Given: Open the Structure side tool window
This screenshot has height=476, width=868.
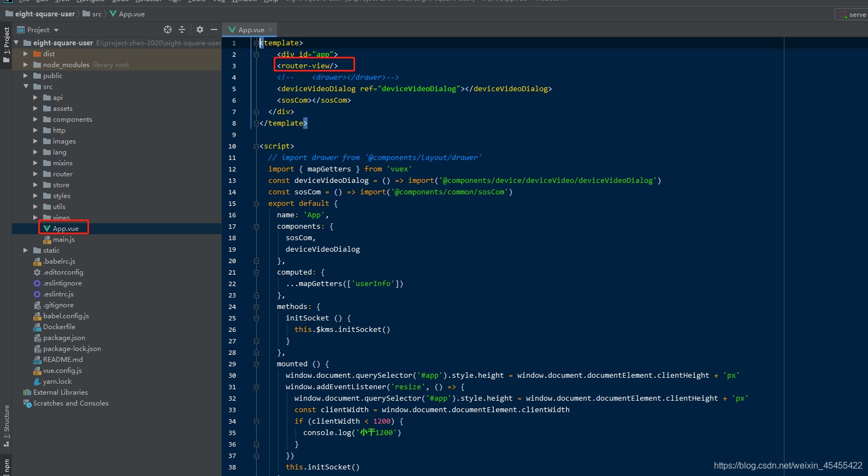Looking at the screenshot, I should click(x=6, y=426).
